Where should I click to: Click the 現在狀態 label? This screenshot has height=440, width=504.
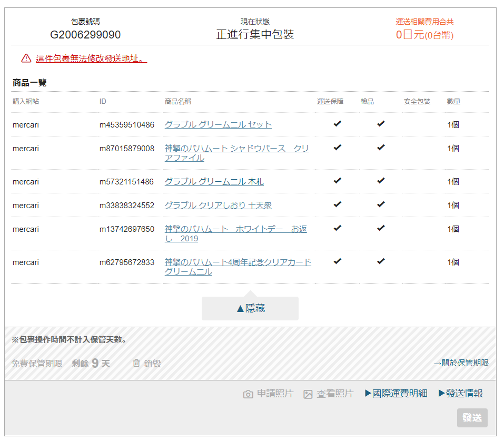point(255,22)
